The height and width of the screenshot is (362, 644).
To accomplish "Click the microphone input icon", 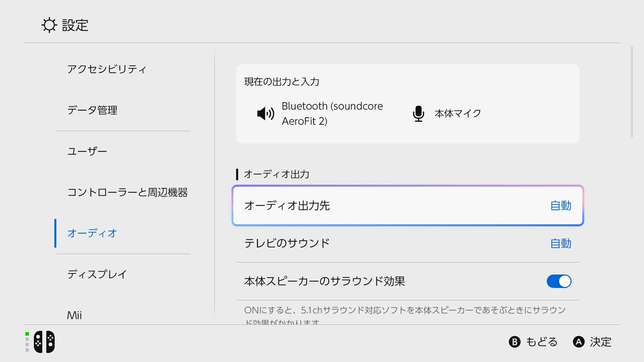I will (418, 114).
